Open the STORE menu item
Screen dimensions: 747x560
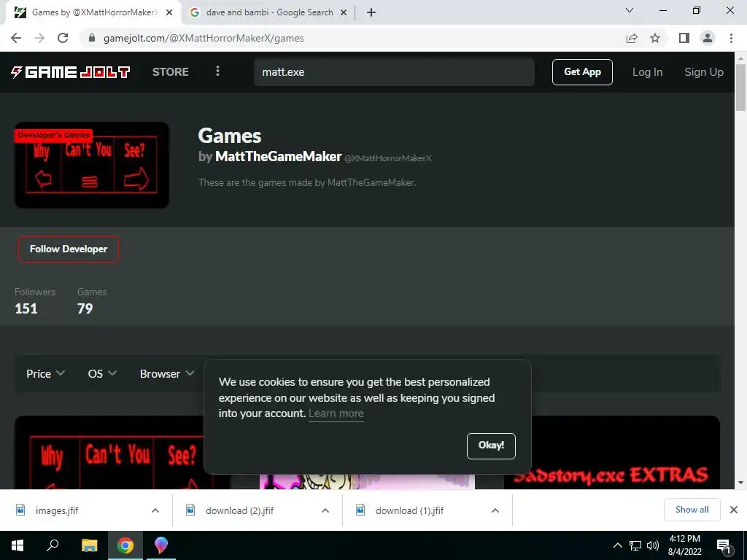coord(171,72)
